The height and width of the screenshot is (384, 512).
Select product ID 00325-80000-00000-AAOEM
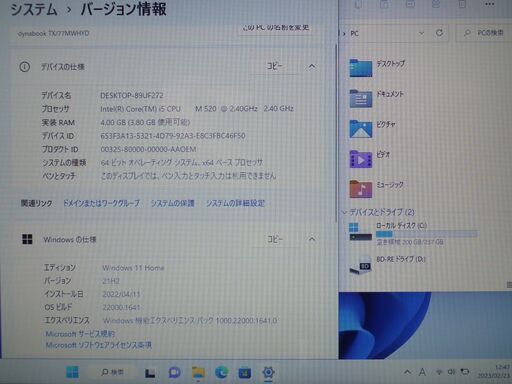click(x=148, y=149)
